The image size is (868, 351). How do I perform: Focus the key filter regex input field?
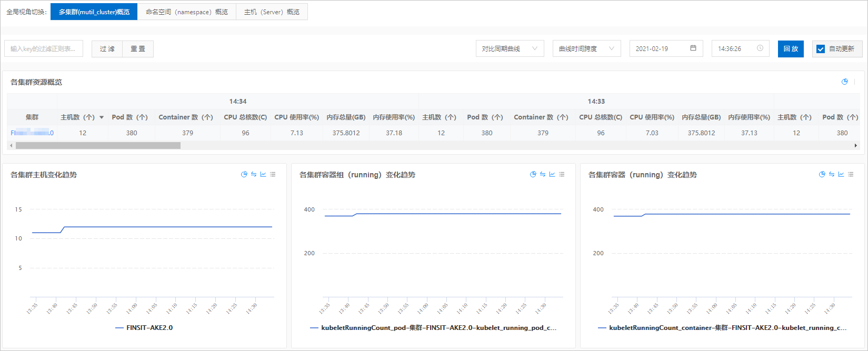[44, 48]
